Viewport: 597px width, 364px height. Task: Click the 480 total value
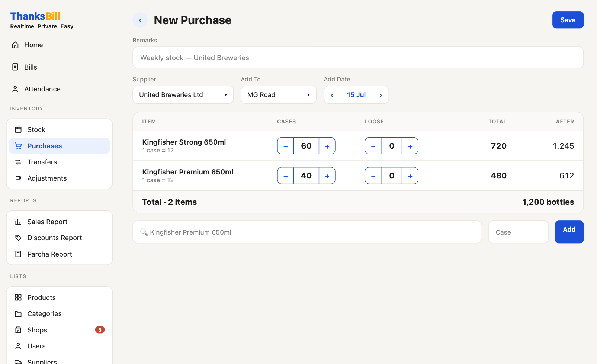498,176
